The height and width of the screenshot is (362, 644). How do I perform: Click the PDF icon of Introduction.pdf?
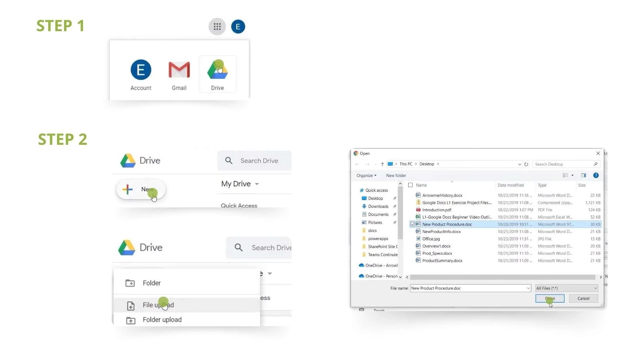418,210
